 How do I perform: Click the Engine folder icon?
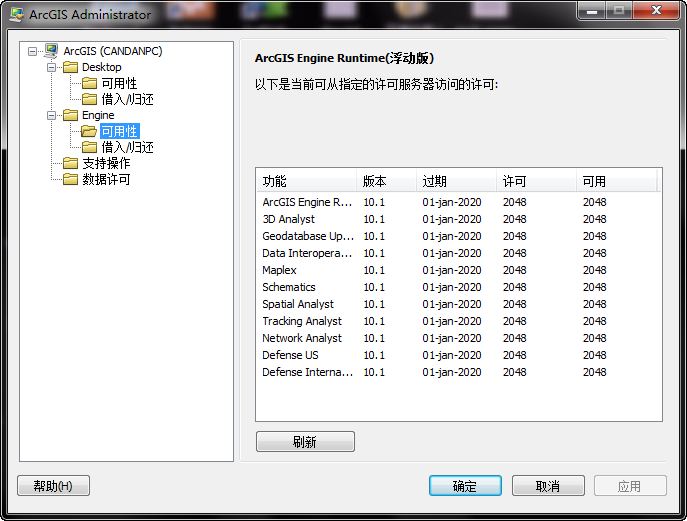point(70,115)
